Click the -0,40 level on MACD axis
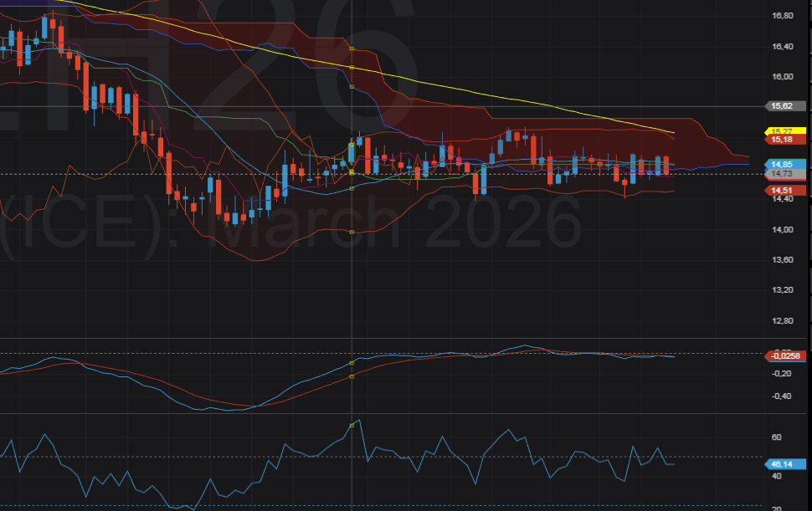The image size is (812, 511). (x=781, y=396)
